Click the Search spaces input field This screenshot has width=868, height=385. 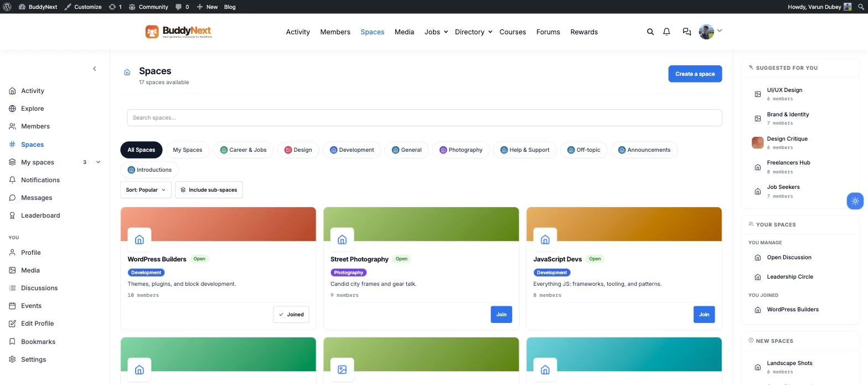[425, 118]
